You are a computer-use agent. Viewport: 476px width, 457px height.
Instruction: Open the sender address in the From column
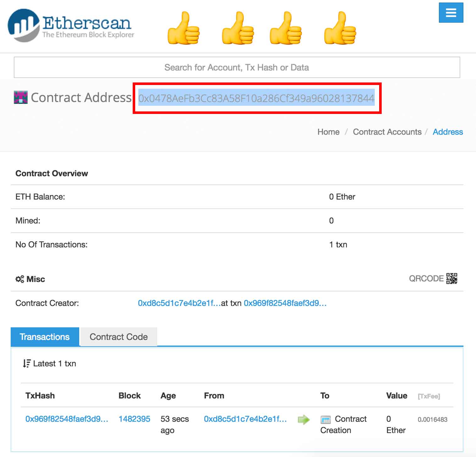point(246,419)
